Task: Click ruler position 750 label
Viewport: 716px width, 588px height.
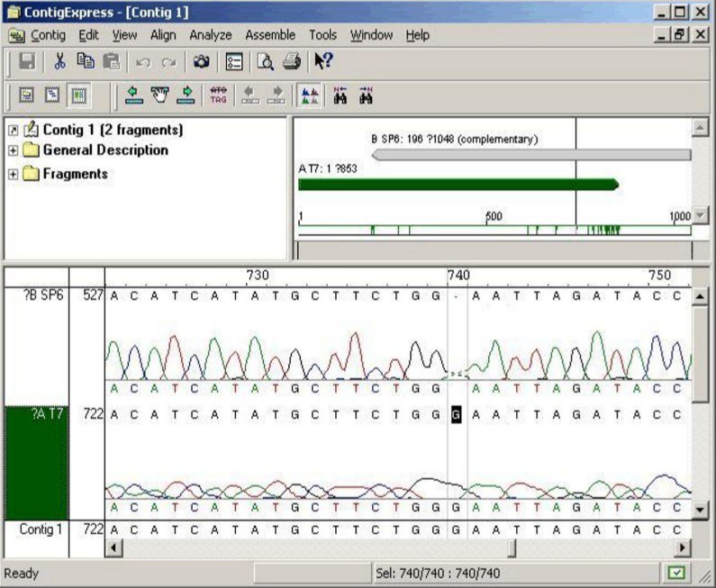Action: tap(659, 275)
